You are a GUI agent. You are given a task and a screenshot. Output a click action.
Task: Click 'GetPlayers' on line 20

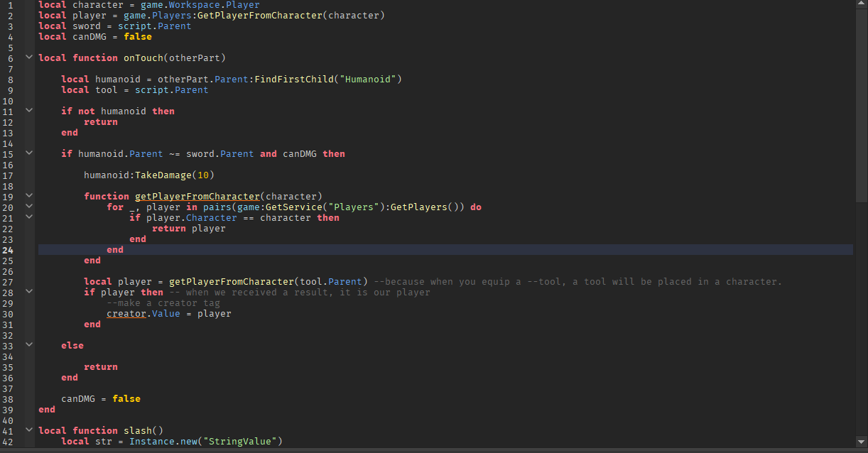(x=419, y=207)
